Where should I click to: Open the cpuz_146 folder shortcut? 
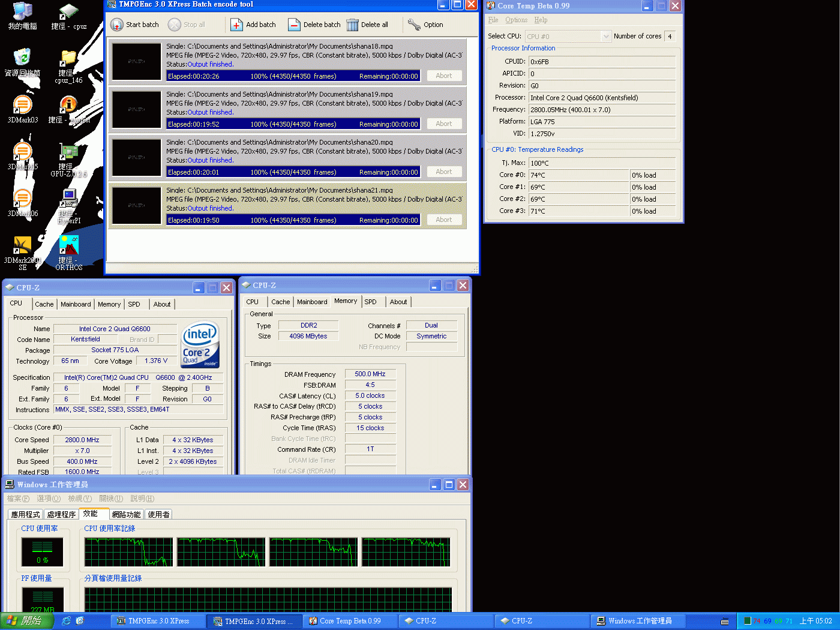pos(69,66)
